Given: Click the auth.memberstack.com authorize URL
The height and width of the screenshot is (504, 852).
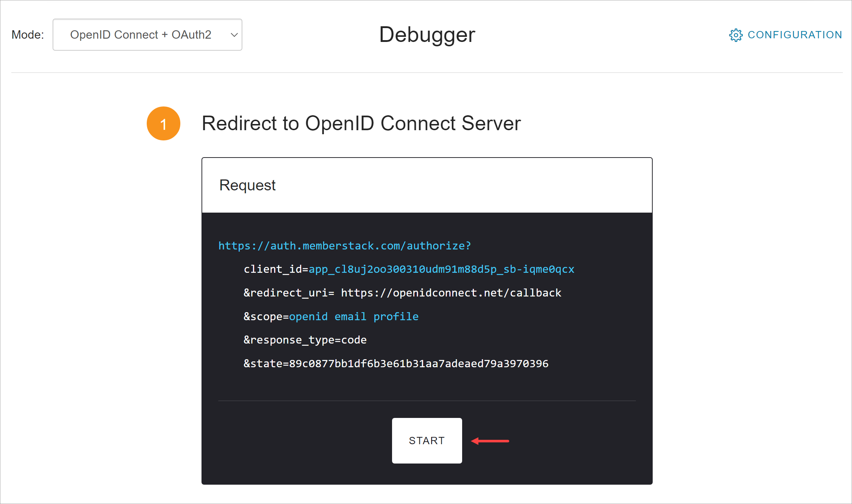Looking at the screenshot, I should (x=345, y=246).
